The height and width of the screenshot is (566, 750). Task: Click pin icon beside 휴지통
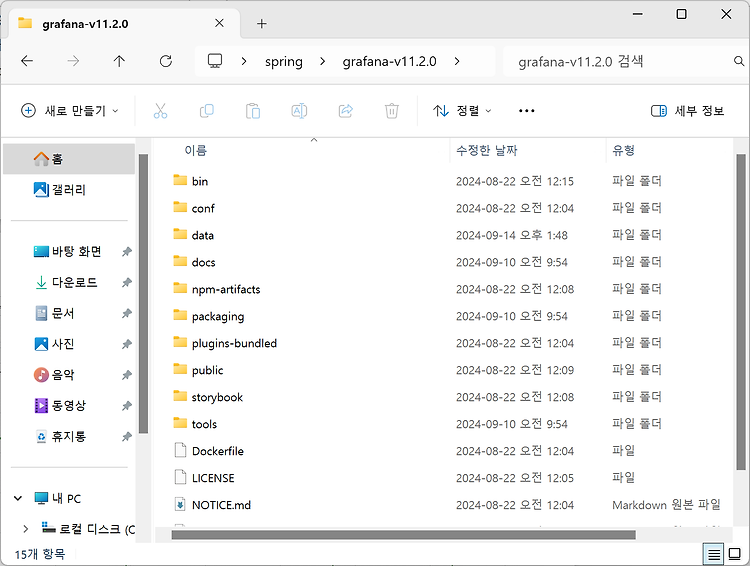[x=126, y=436]
